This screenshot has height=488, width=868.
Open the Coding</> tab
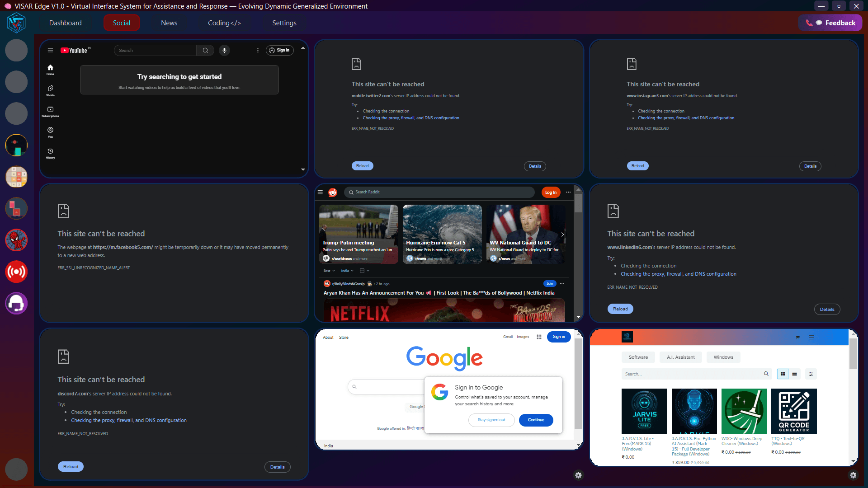[x=224, y=23]
